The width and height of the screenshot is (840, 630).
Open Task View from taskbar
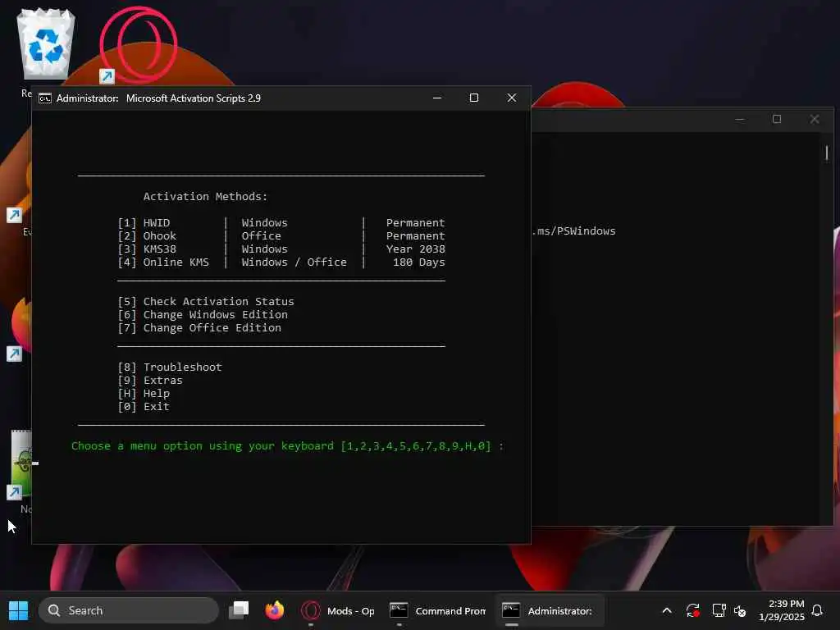(x=239, y=610)
